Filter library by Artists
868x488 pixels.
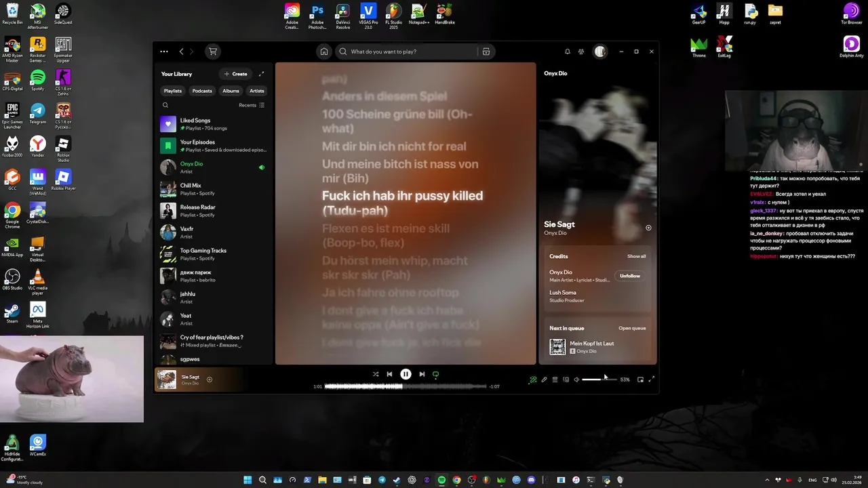(257, 91)
